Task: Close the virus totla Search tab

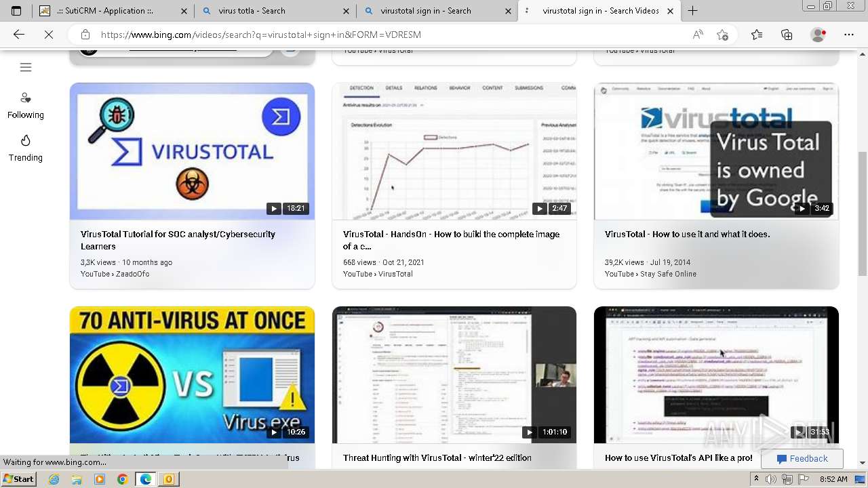Action: tap(347, 11)
